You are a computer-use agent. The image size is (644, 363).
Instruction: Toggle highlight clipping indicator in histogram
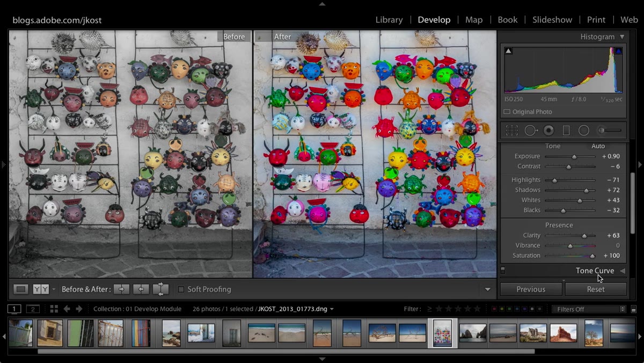point(618,51)
